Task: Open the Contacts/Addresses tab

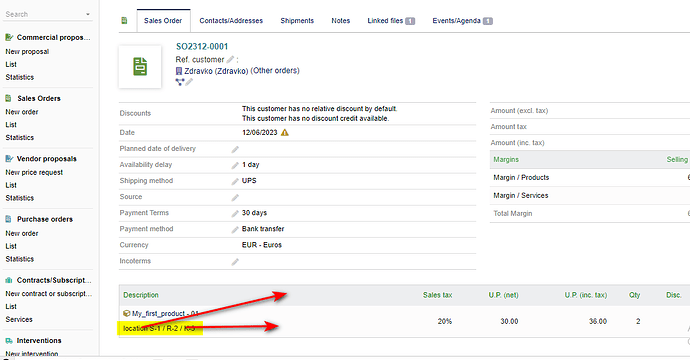Action: 231,21
